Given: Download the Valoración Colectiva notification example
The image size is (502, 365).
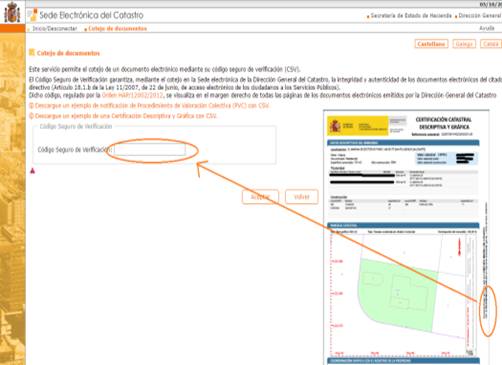Looking at the screenshot, I should click(152, 106).
